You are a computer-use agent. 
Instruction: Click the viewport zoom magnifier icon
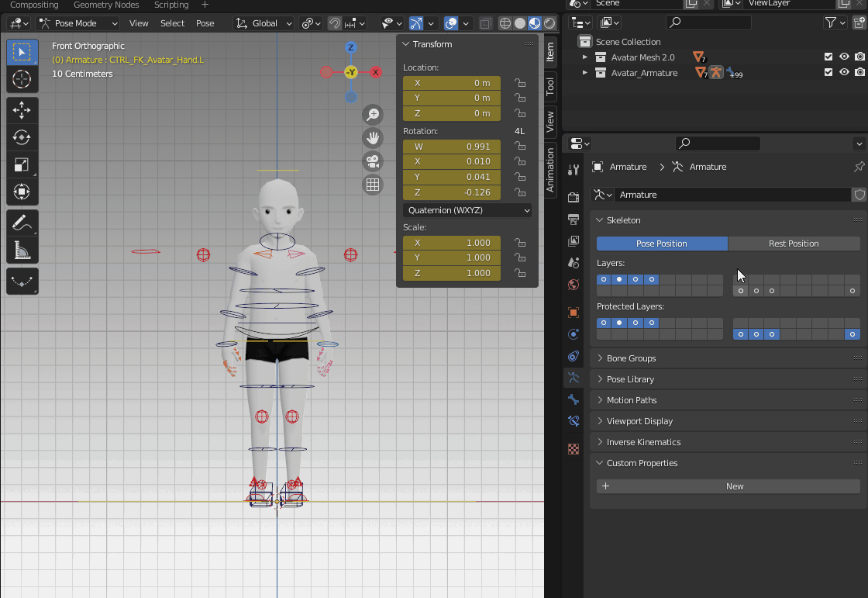[373, 115]
